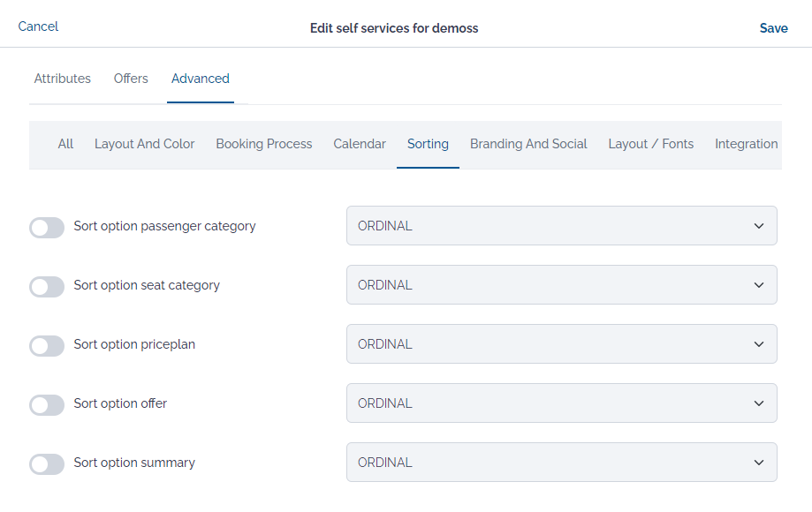Open summary sort option dropdown
Screen dimensions: 812x512
click(561, 462)
